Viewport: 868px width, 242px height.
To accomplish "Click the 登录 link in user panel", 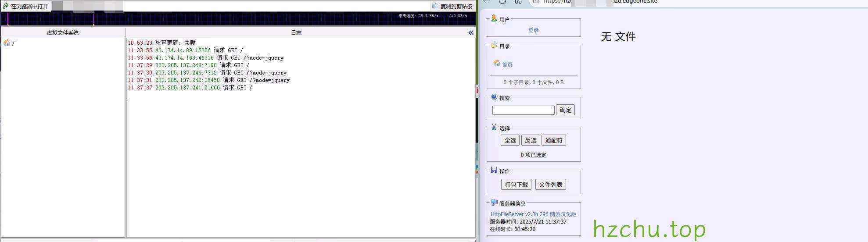I will pyautogui.click(x=533, y=30).
